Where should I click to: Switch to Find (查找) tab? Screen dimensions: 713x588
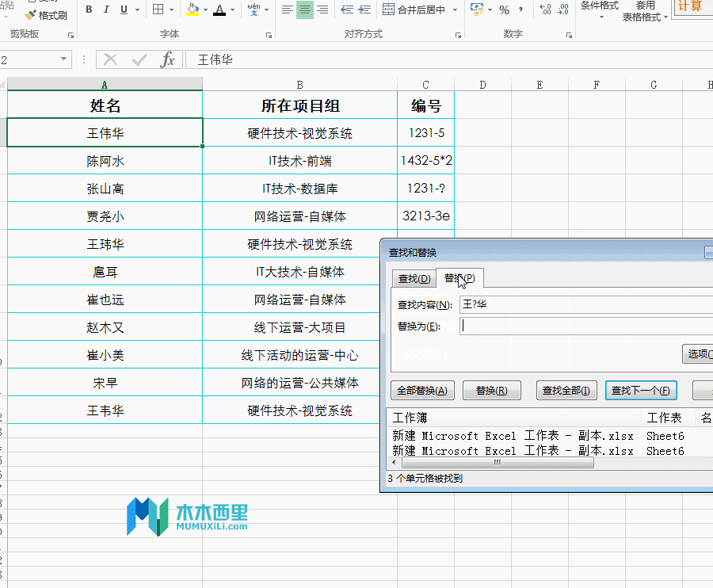[x=414, y=278]
